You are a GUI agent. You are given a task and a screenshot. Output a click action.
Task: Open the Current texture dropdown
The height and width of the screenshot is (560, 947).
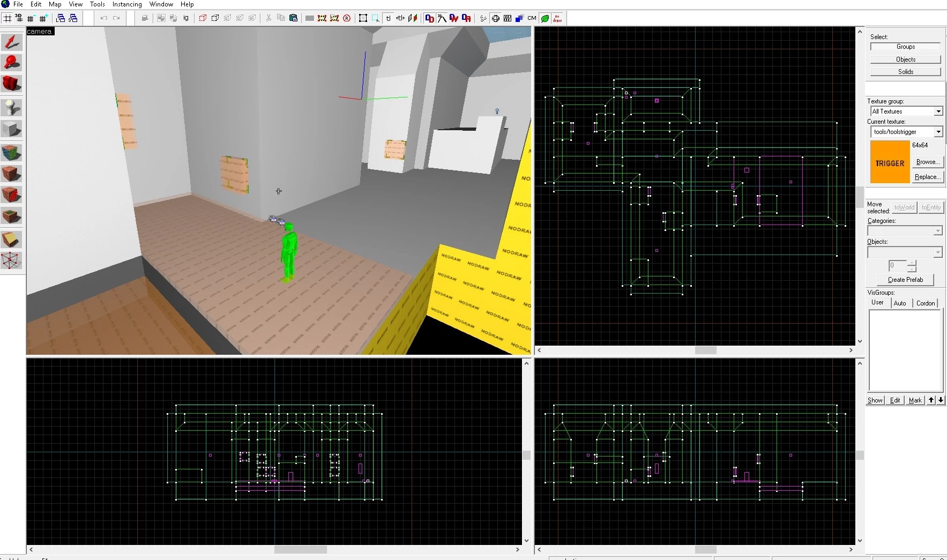[x=938, y=132]
